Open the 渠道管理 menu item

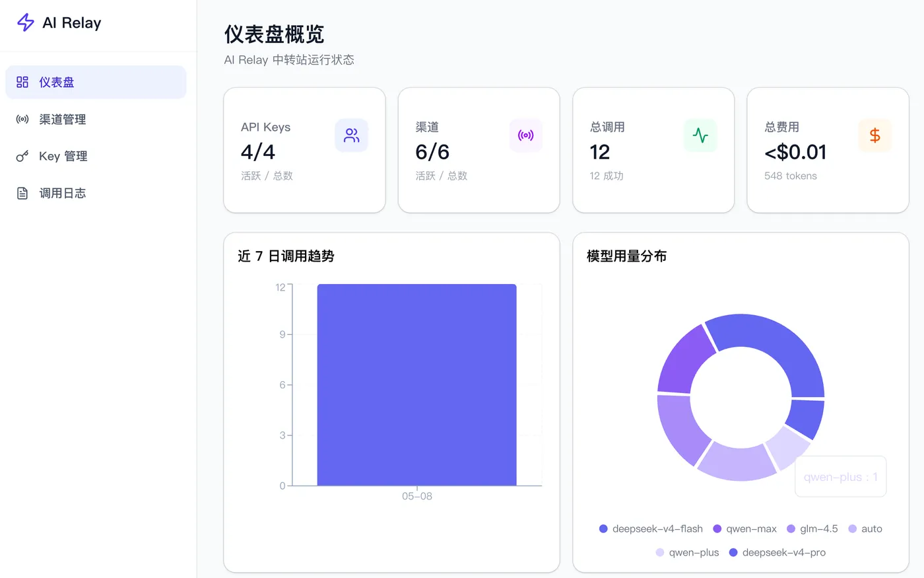[x=96, y=119]
